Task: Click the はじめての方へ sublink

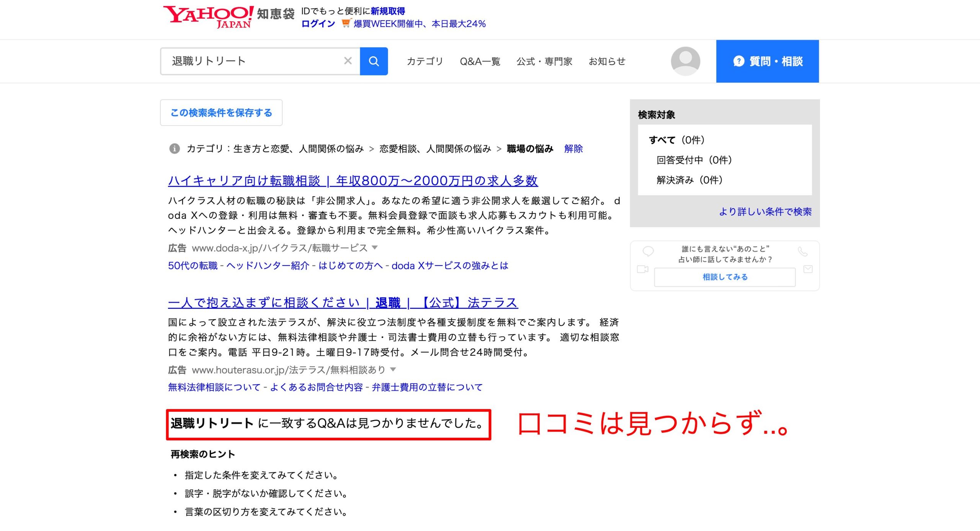Action: pos(350,265)
